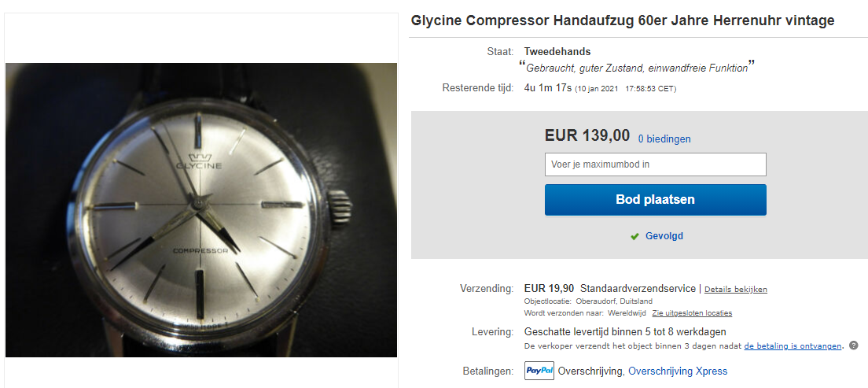Click de betaling is ontvangen link
This screenshot has width=868, height=388.
[x=793, y=346]
